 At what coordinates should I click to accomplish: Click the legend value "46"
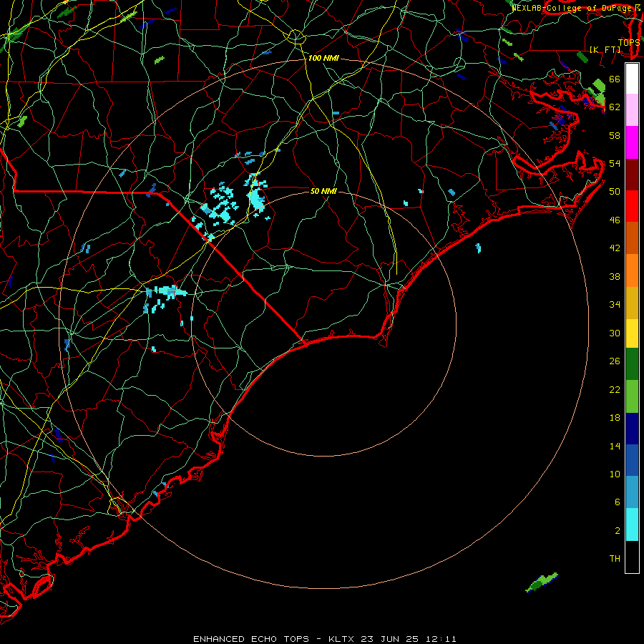(615, 220)
